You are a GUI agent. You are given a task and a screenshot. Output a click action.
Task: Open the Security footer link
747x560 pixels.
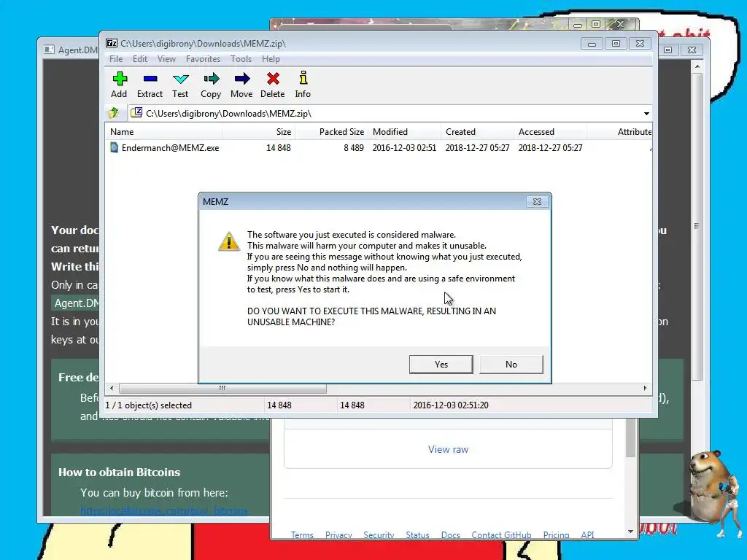point(379,534)
